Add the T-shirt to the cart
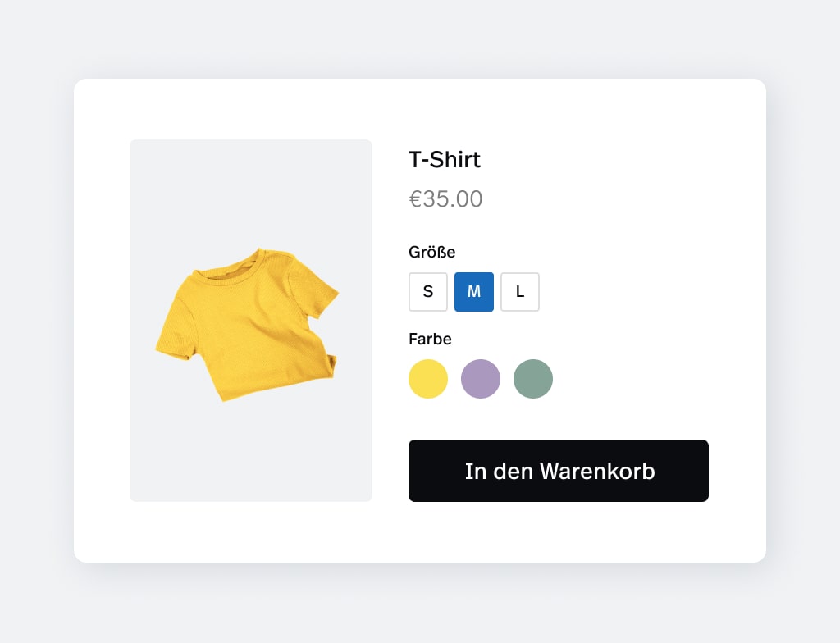The image size is (840, 643). 559,471
